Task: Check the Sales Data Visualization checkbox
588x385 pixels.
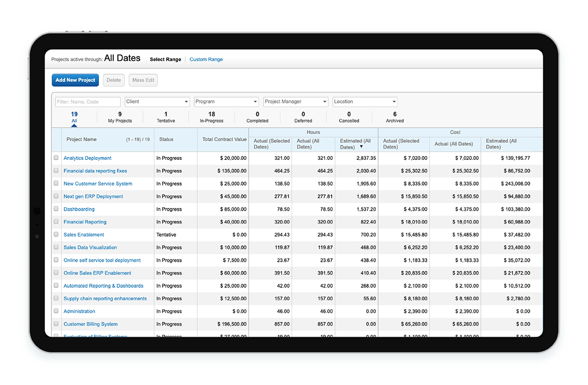Action: click(56, 247)
